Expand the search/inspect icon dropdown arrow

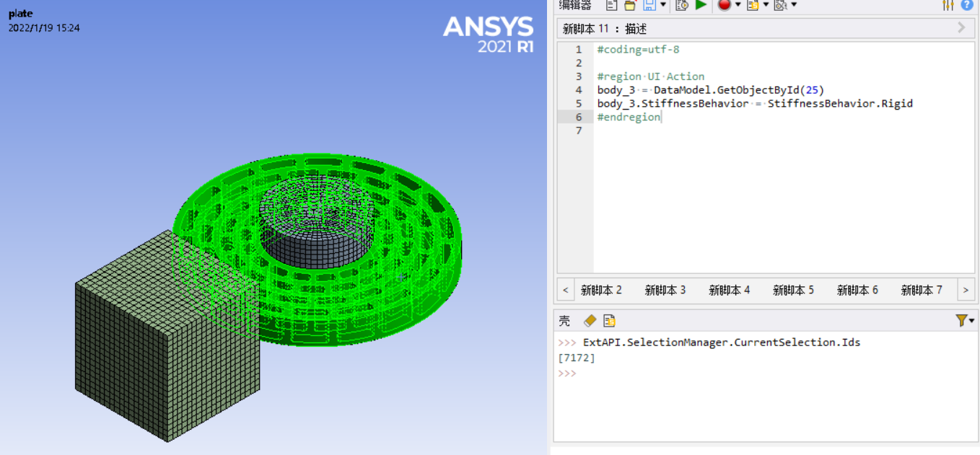pyautogui.click(x=794, y=5)
